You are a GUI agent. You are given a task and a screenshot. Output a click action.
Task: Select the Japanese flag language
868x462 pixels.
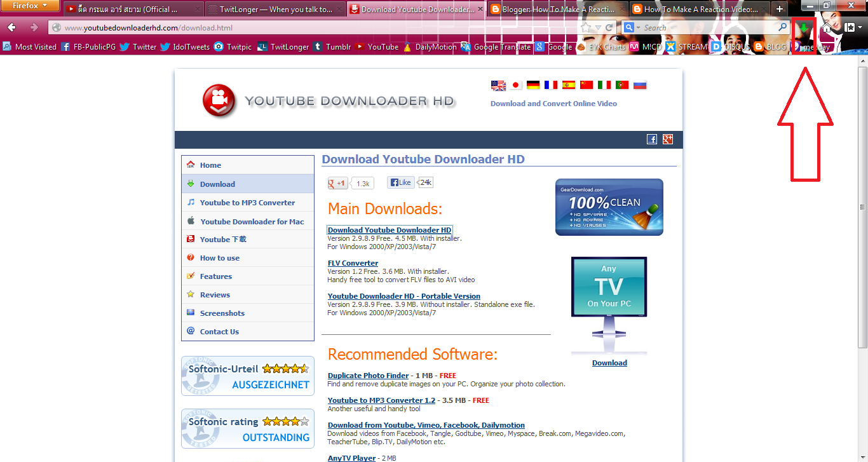point(516,85)
